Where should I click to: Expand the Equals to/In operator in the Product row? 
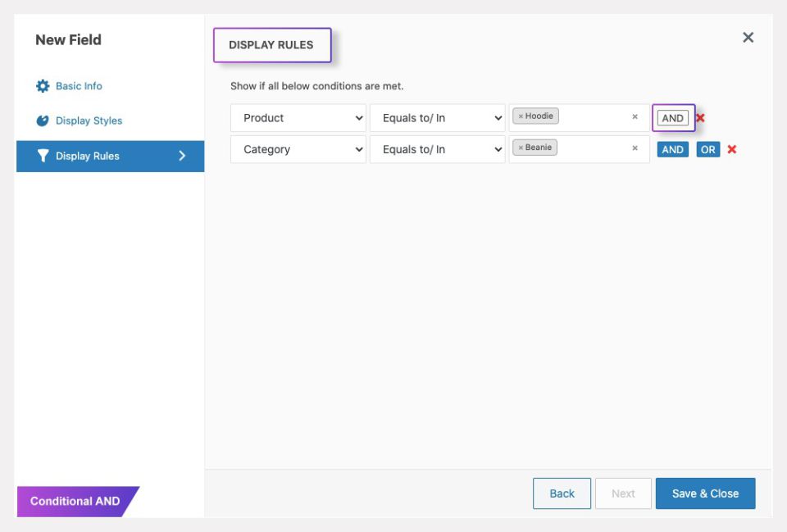[438, 118]
